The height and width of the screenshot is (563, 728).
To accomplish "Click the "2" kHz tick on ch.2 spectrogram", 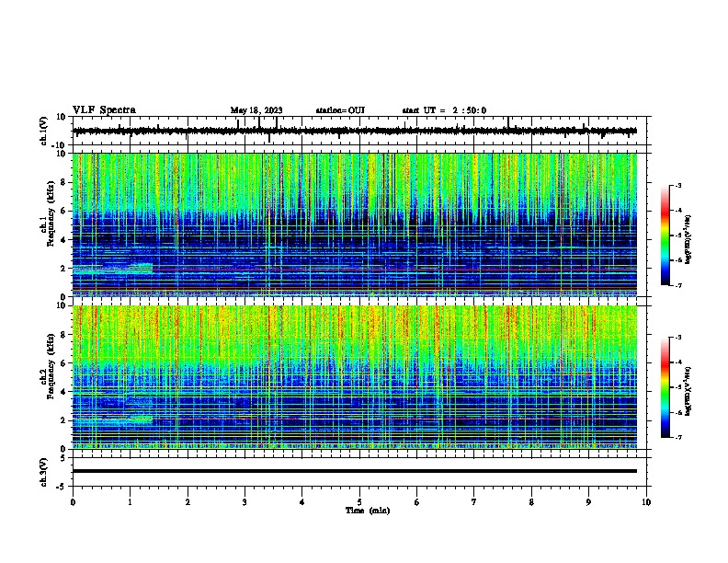I will 63,420.
